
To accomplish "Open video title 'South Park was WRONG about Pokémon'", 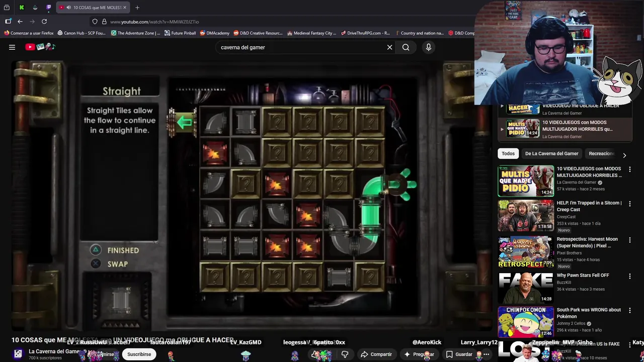I will click(x=589, y=313).
